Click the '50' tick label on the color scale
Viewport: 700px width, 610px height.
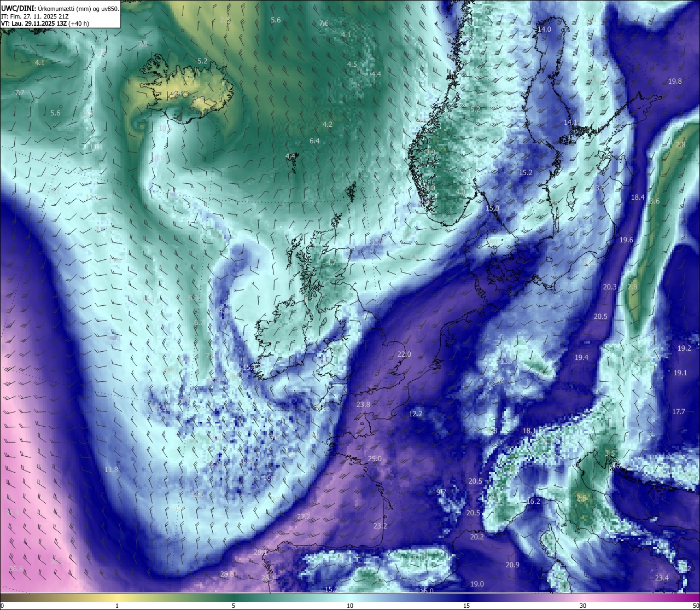pyautogui.click(x=696, y=606)
